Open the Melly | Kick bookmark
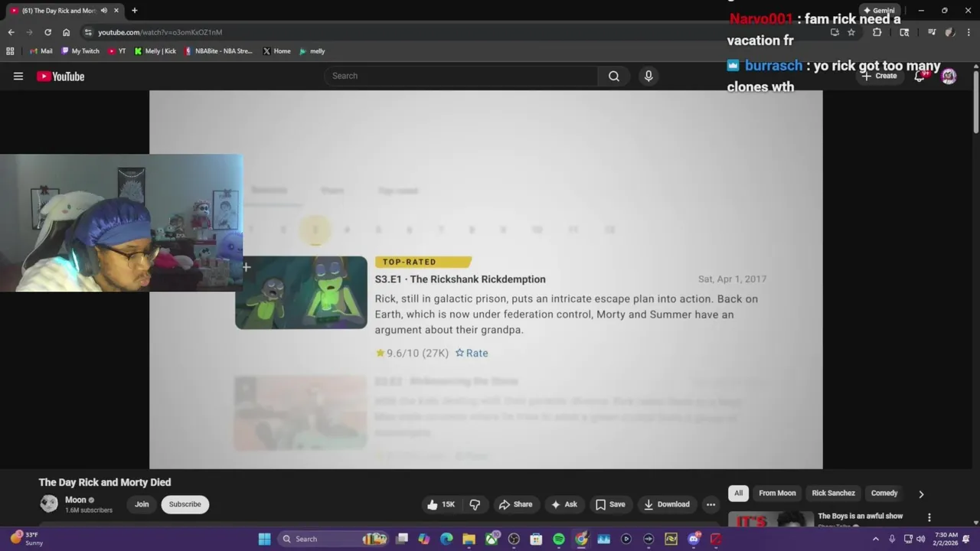The width and height of the screenshot is (980, 551). coord(155,51)
